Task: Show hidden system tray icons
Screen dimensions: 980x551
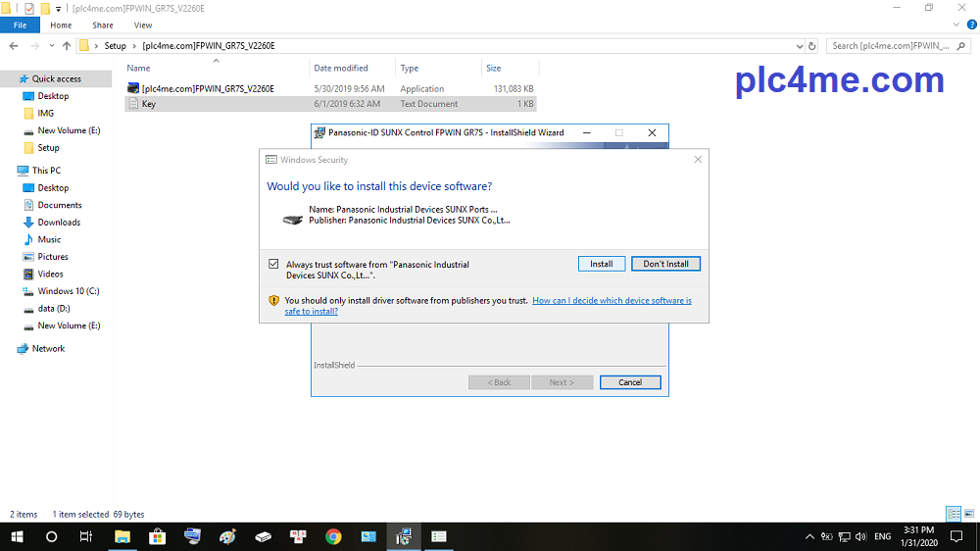Action: click(x=809, y=536)
